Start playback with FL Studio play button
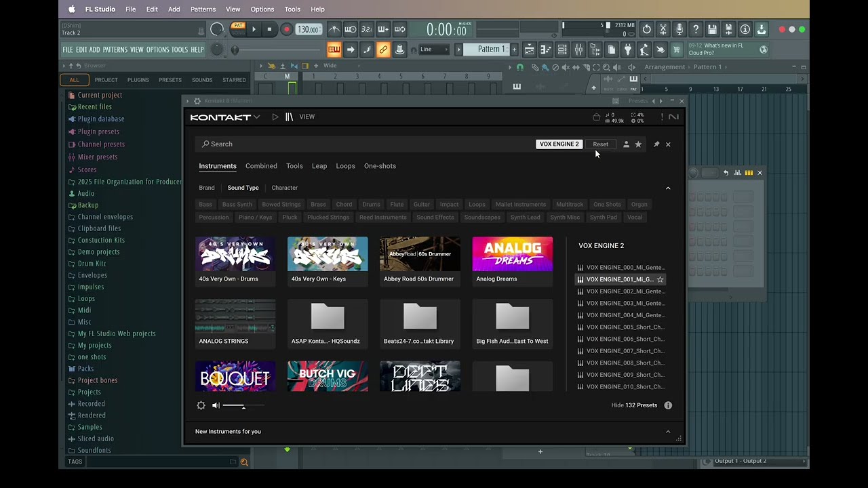 (x=254, y=29)
